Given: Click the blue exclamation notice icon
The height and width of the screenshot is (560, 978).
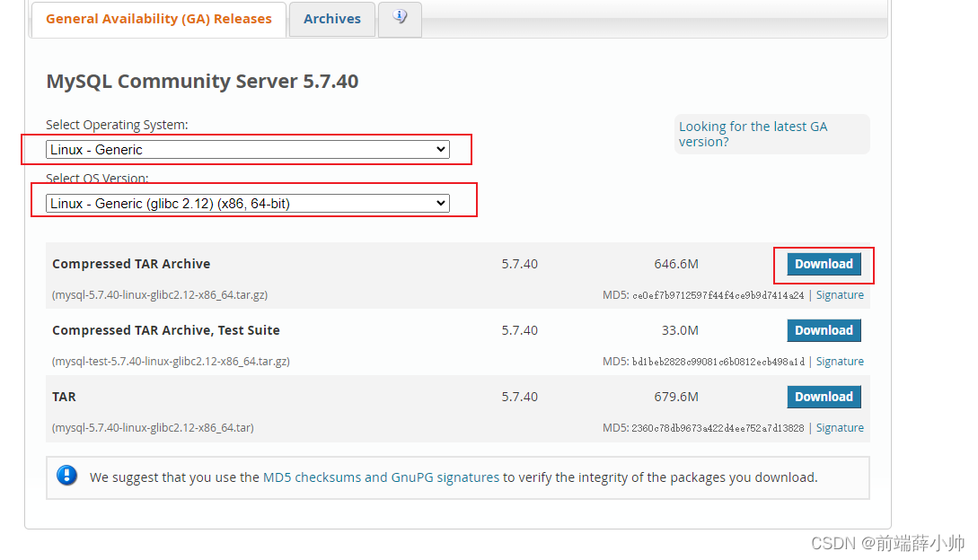Looking at the screenshot, I should [x=66, y=476].
